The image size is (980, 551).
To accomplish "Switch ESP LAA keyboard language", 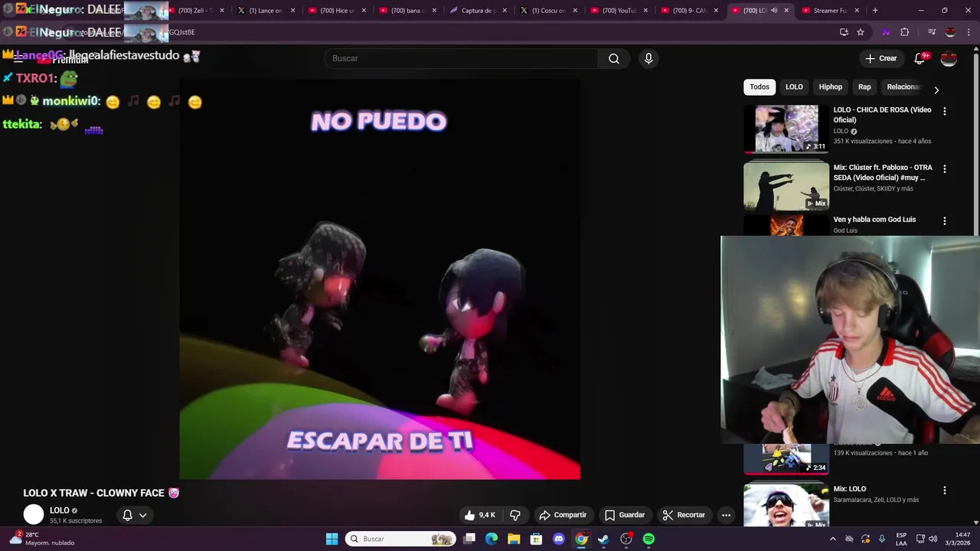I will [x=901, y=539].
